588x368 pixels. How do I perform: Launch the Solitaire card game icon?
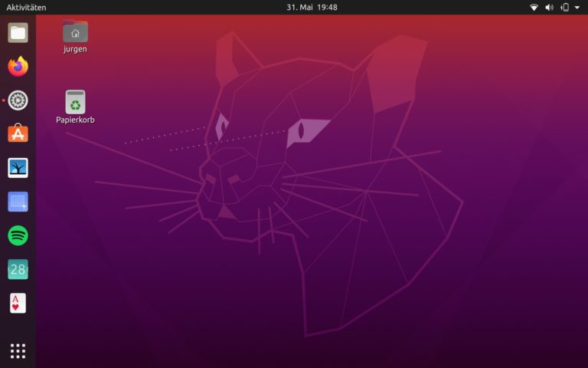(18, 303)
